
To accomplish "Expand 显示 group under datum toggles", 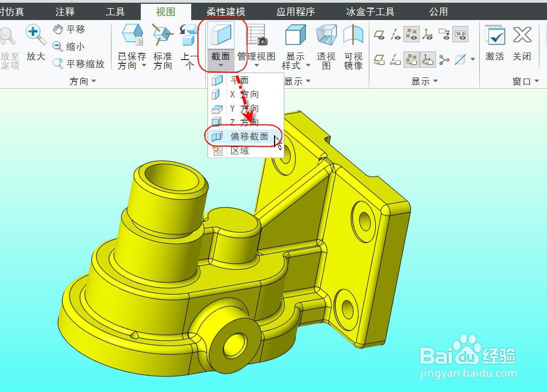I will 435,81.
